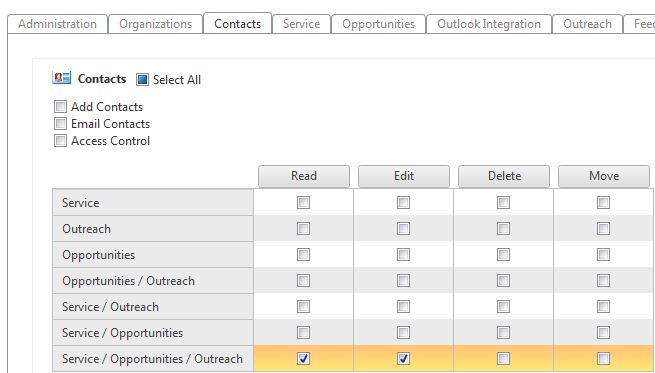Switch to the Organizations tab

coord(155,24)
